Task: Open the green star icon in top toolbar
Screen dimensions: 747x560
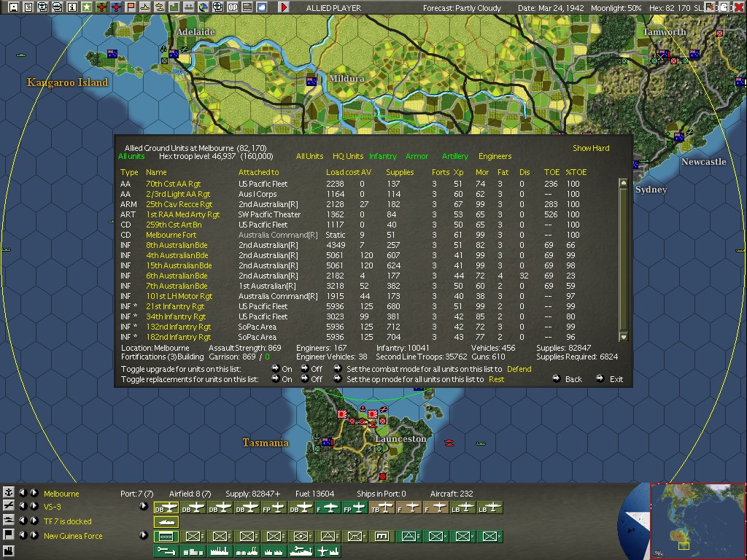Action: 86,7
